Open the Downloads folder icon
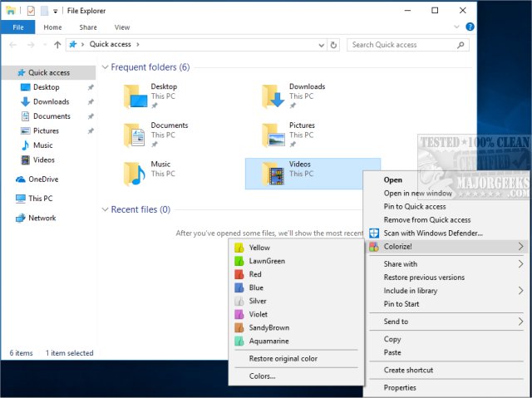This screenshot has width=532, height=398. click(x=273, y=96)
